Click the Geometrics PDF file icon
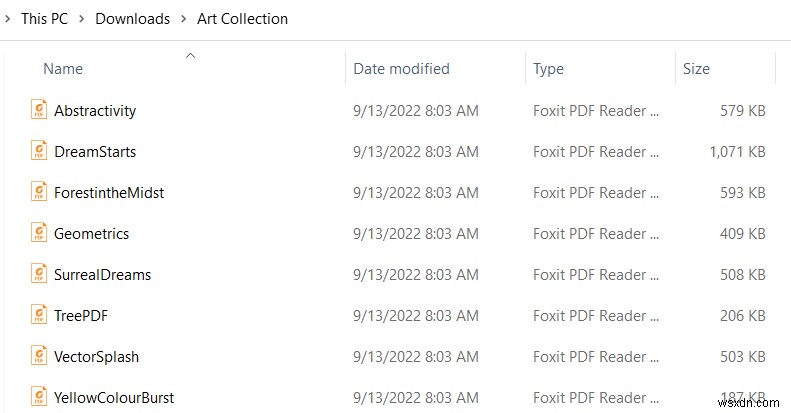Viewport: 791px width, 413px height. coord(39,233)
